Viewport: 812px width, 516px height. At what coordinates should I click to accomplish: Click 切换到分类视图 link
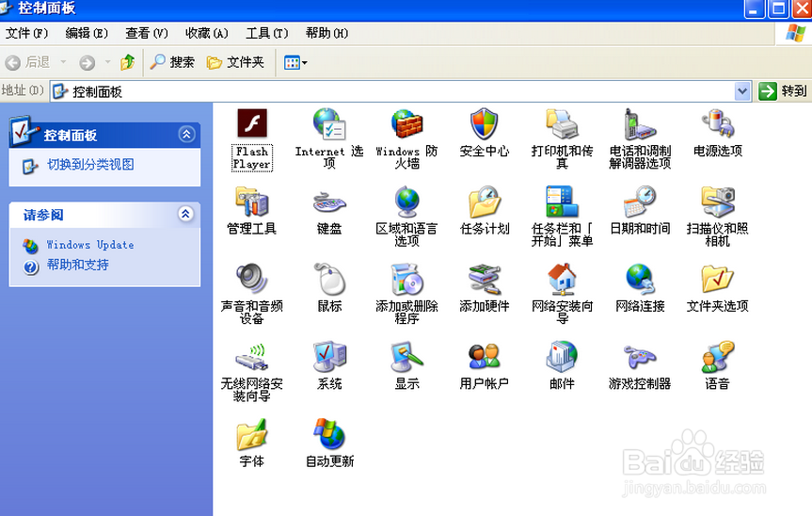[x=90, y=165]
